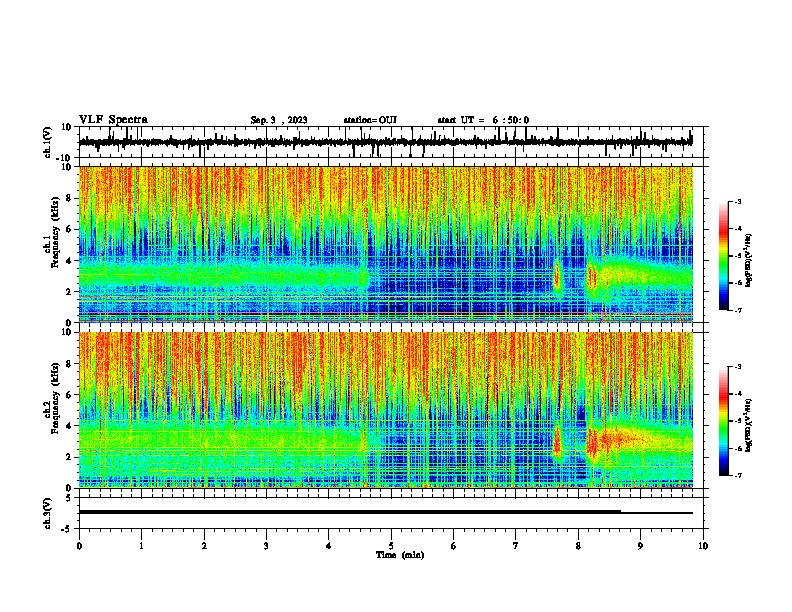Viewport: 792px width, 612px height.
Task: Click the time axis tick label "4"
Action: tap(329, 546)
